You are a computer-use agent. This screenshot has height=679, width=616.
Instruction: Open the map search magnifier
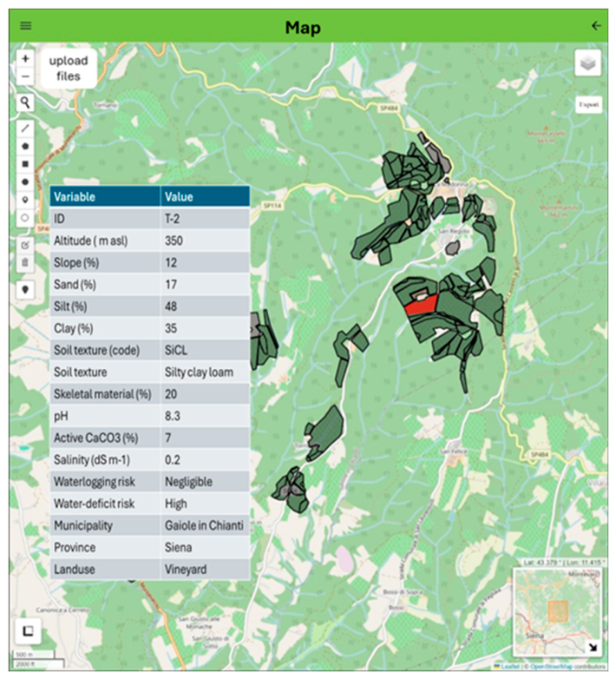pyautogui.click(x=25, y=102)
